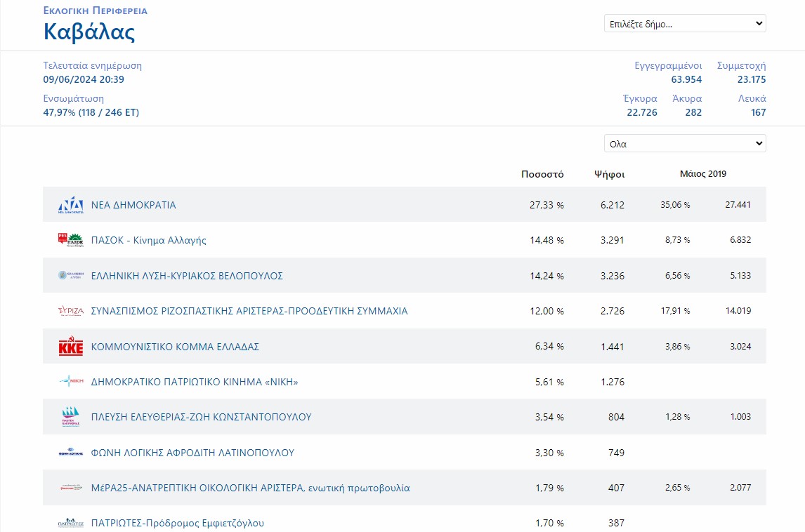805x532 pixels.
Task: Click the NIKH party logo
Action: (70, 382)
